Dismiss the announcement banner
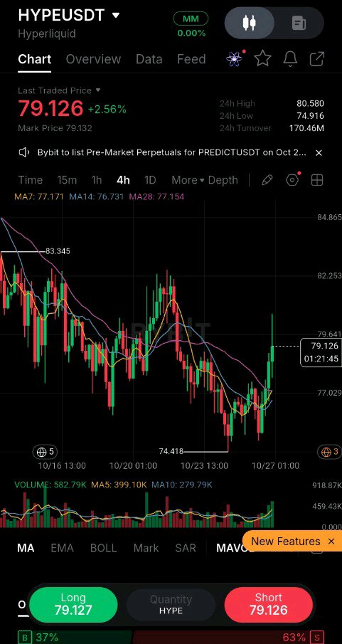Image resolution: width=342 pixels, height=644 pixels. [319, 153]
